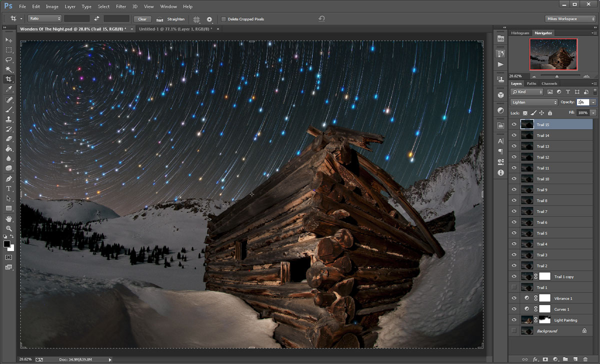
Task: Show the Background layer
Action: [x=514, y=331]
